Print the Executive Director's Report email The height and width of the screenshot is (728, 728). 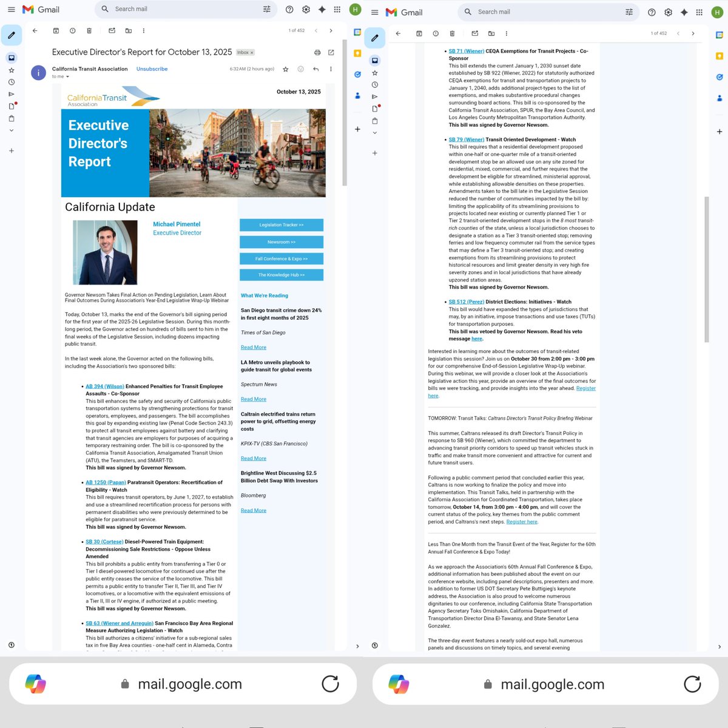click(317, 53)
